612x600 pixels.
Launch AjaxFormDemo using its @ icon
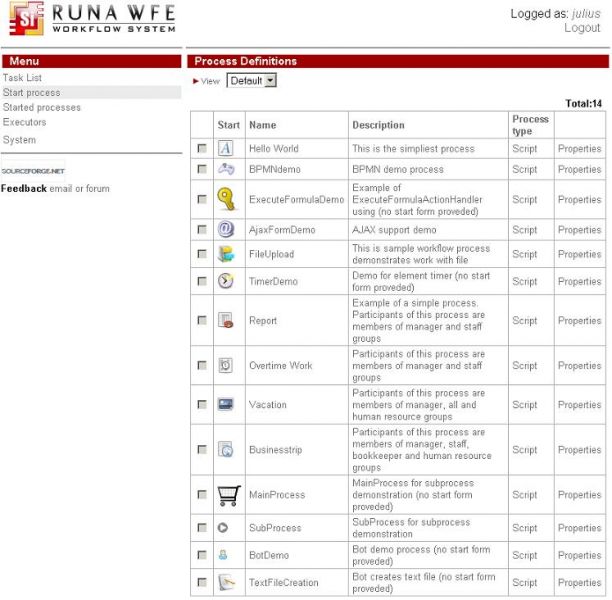coord(226,230)
